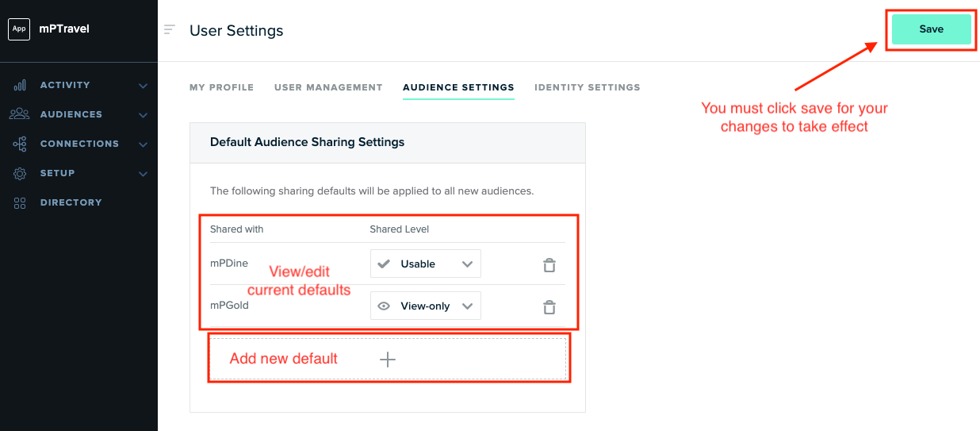Toggle the sidebar collapse hamburger icon
Screen dimensions: 980x431
point(169,30)
